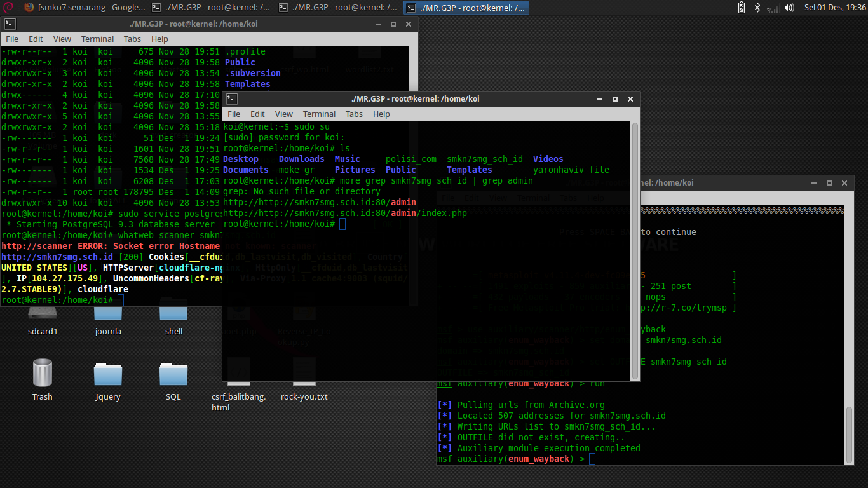Select the active third ./MR.G3P taskbar window

[x=466, y=8]
